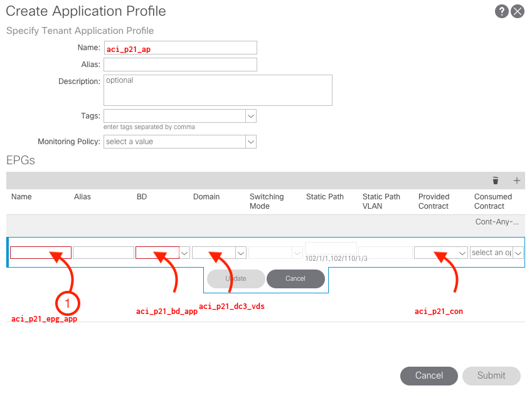Click the Description text area

218,90
